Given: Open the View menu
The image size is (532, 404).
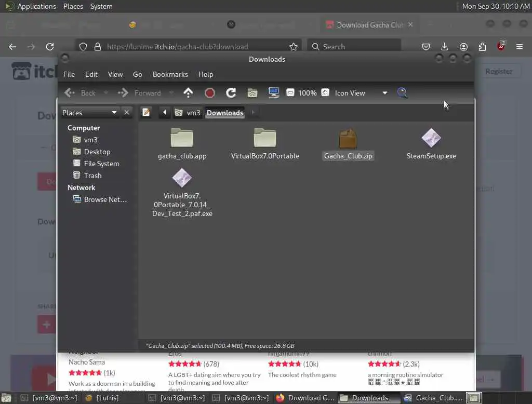Looking at the screenshot, I should pyautogui.click(x=115, y=74).
